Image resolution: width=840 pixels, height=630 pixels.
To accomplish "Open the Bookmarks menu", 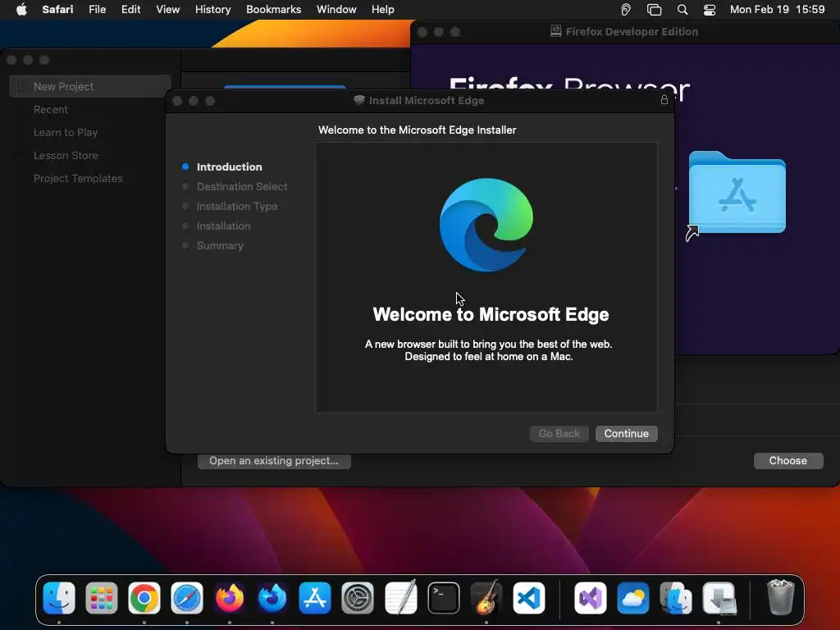I will click(274, 10).
